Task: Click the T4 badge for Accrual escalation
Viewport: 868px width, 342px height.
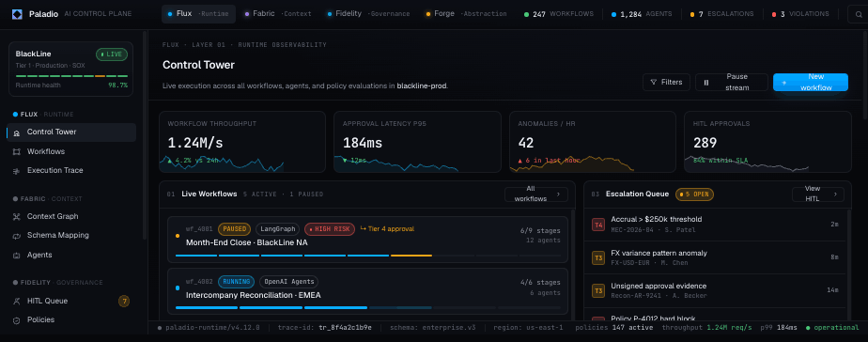Action: [598, 225]
